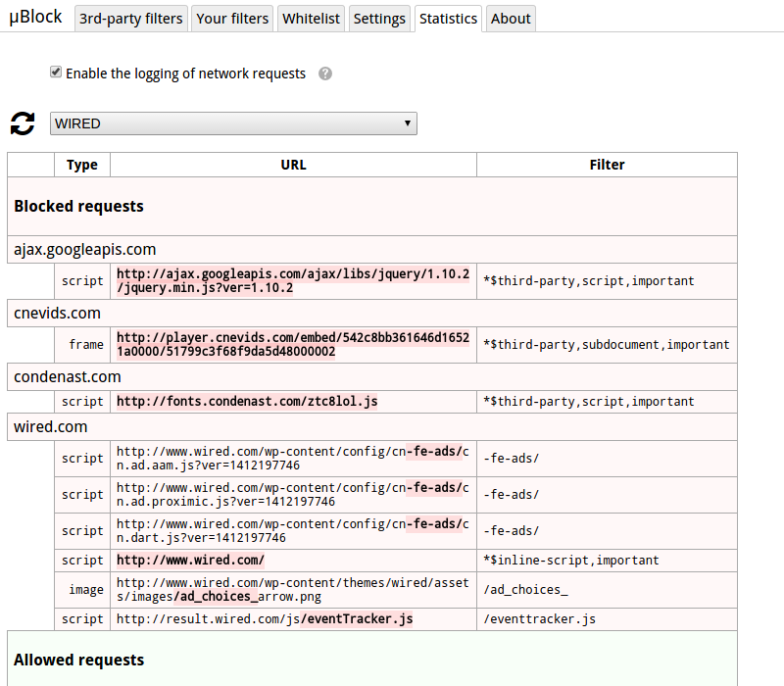Click the -fe-ads/ filter for cn.dart.js
Viewport: 784px width, 686px height.
click(607, 531)
